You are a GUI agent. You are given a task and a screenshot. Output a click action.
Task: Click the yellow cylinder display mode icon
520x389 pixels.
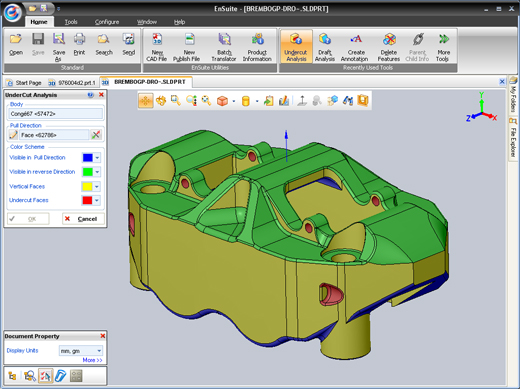[x=245, y=101]
